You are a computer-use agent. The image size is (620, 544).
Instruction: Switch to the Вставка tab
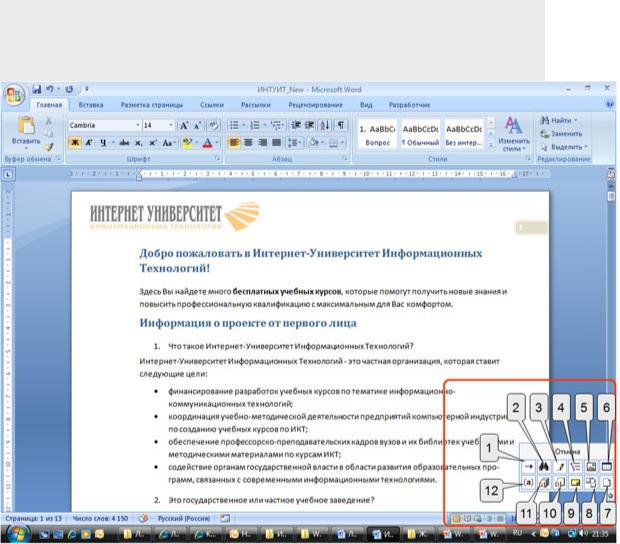coord(91,105)
